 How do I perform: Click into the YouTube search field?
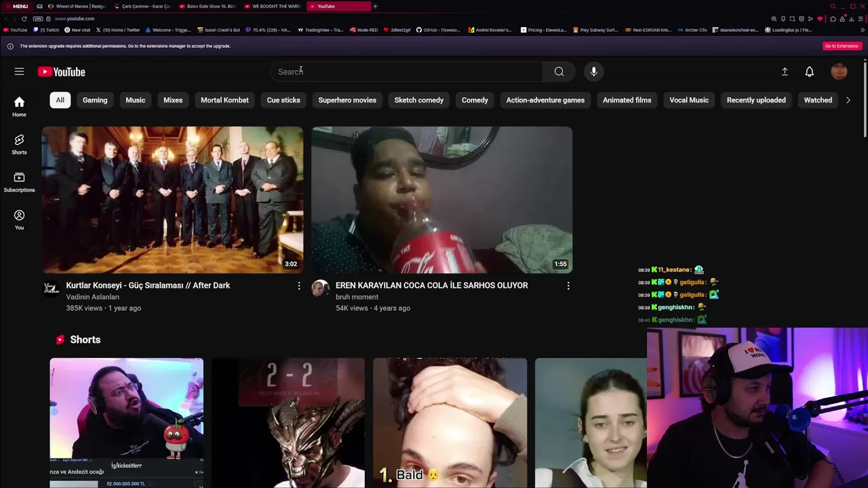click(x=407, y=71)
